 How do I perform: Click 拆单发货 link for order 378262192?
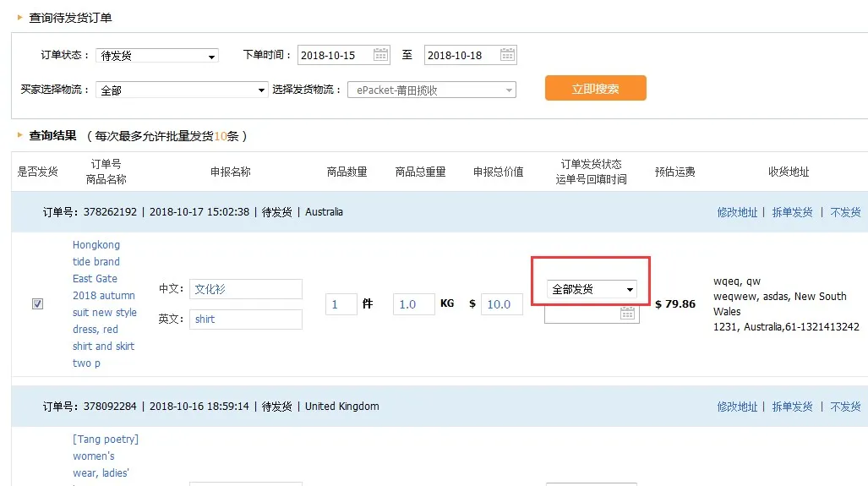792,212
